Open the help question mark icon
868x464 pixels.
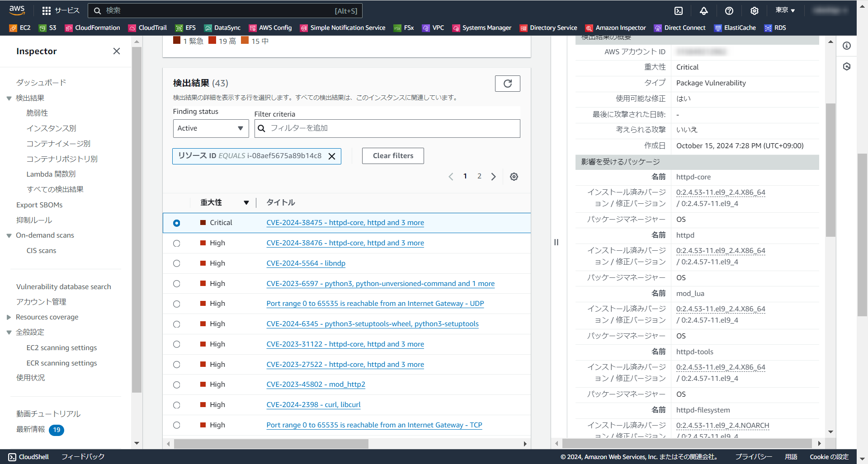click(729, 10)
